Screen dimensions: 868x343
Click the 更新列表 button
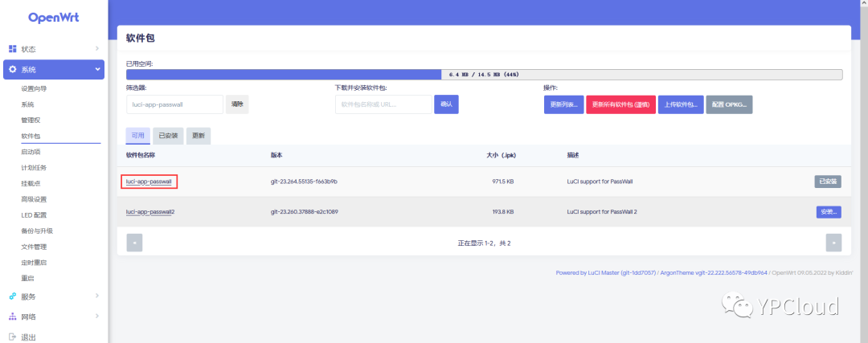(563, 104)
